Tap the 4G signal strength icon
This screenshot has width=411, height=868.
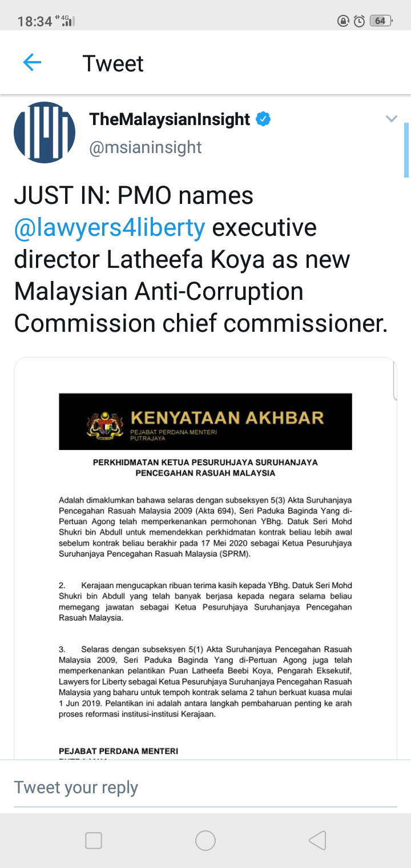(x=66, y=22)
